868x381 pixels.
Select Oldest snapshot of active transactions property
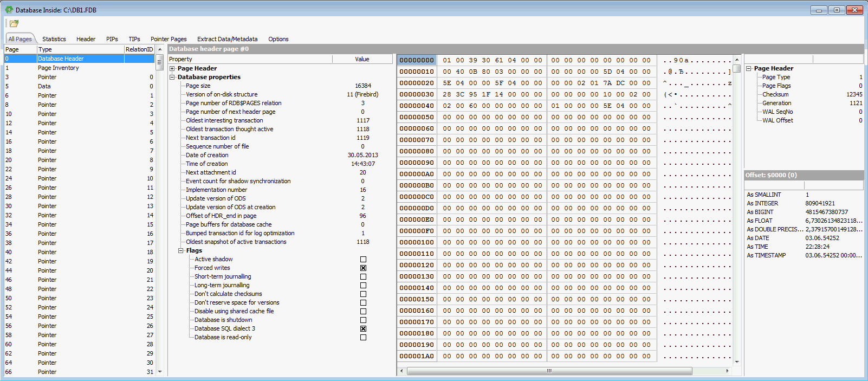pyautogui.click(x=236, y=242)
